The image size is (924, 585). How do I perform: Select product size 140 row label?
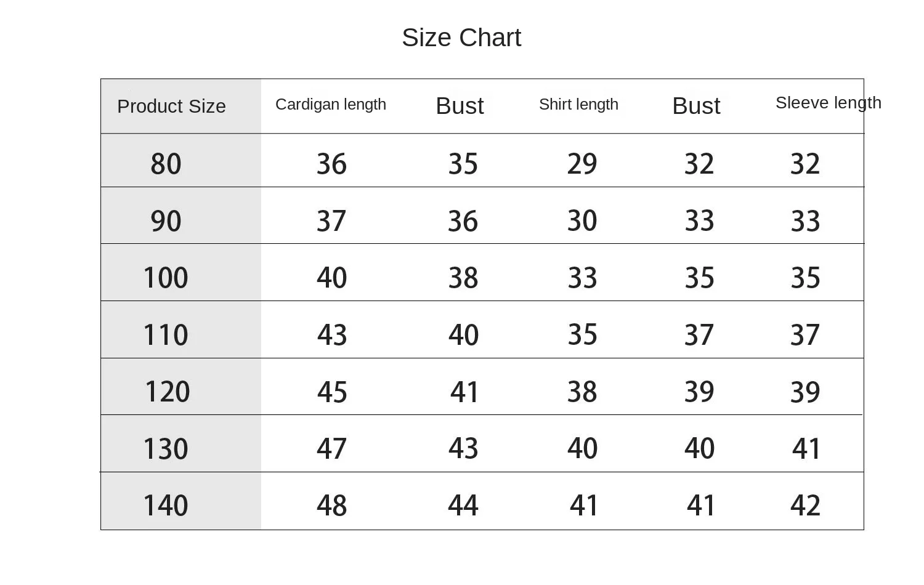166,506
